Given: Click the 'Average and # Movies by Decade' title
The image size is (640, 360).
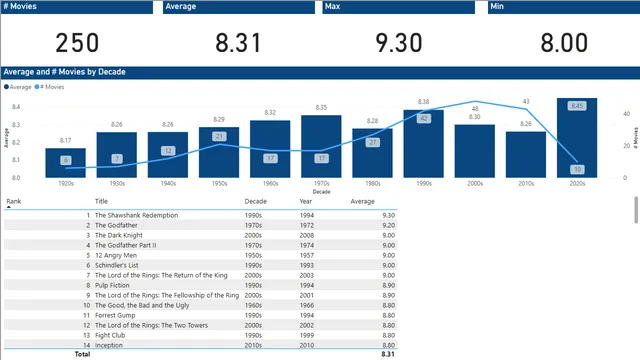Looking at the screenshot, I should (x=64, y=72).
